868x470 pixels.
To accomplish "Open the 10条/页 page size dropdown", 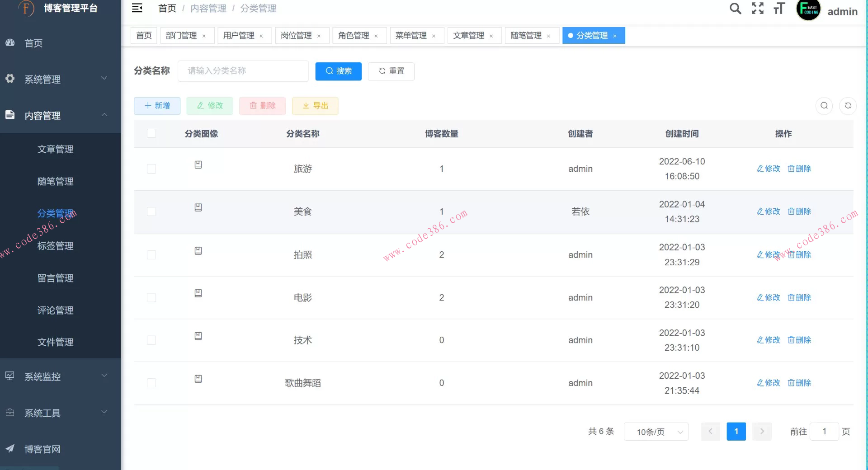I will tap(656, 432).
